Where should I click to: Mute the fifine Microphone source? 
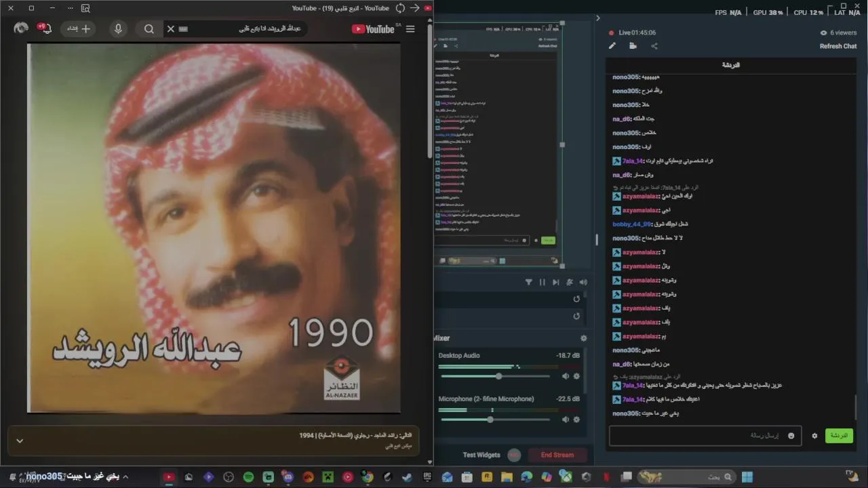coord(566,420)
